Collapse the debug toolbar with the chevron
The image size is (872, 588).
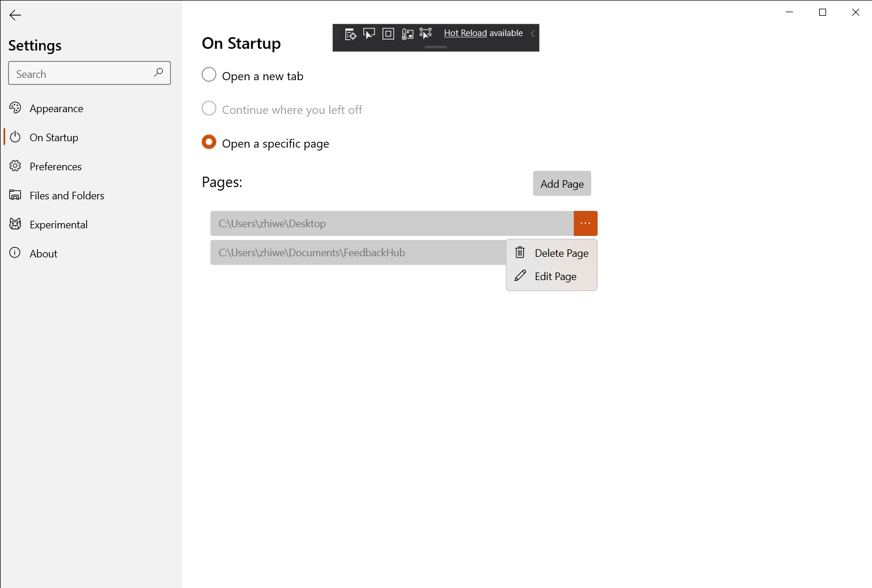click(533, 34)
